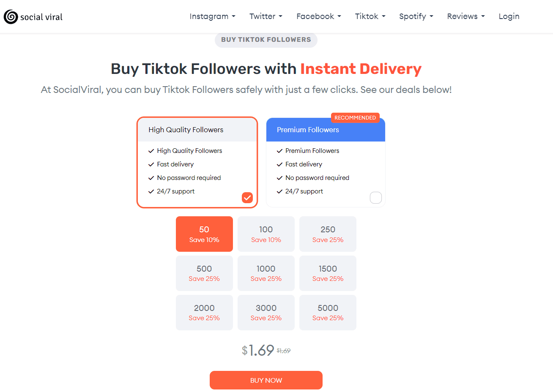Choose the 2000 followers package
Screen dimensions: 553x392
point(204,313)
